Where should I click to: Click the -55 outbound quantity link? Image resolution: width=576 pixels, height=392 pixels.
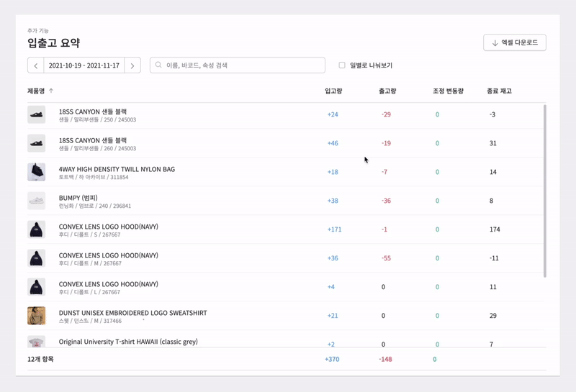click(386, 258)
